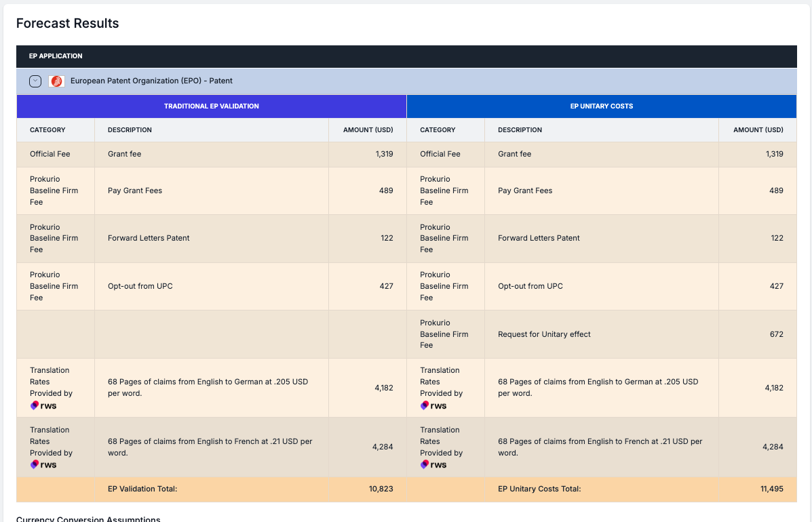Image resolution: width=812 pixels, height=522 pixels.
Task: Click the EP Unitary Costs Total amount 11,495
Action: coord(771,489)
